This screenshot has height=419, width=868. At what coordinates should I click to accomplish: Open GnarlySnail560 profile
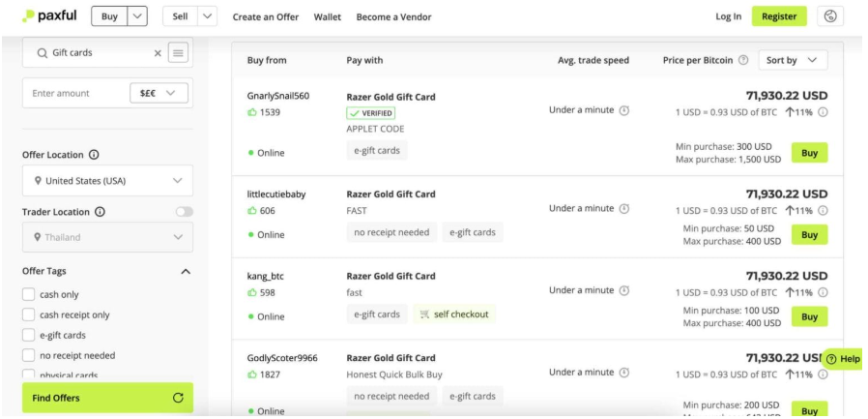(278, 96)
